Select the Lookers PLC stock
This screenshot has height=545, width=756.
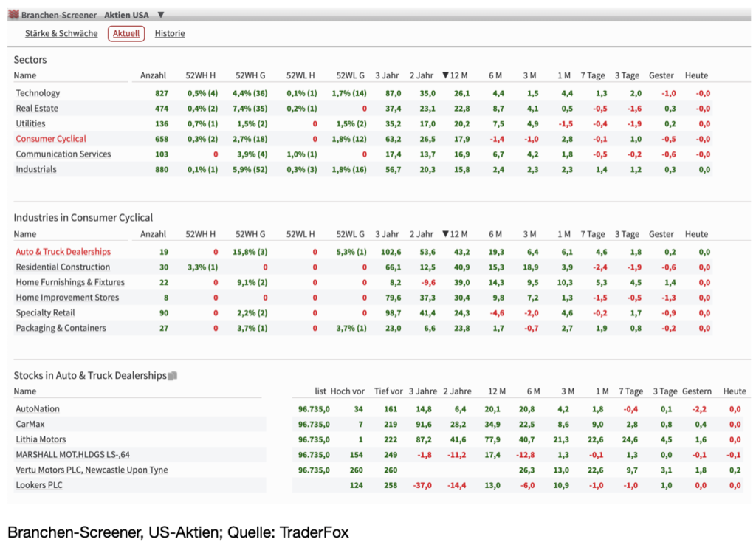(39, 485)
